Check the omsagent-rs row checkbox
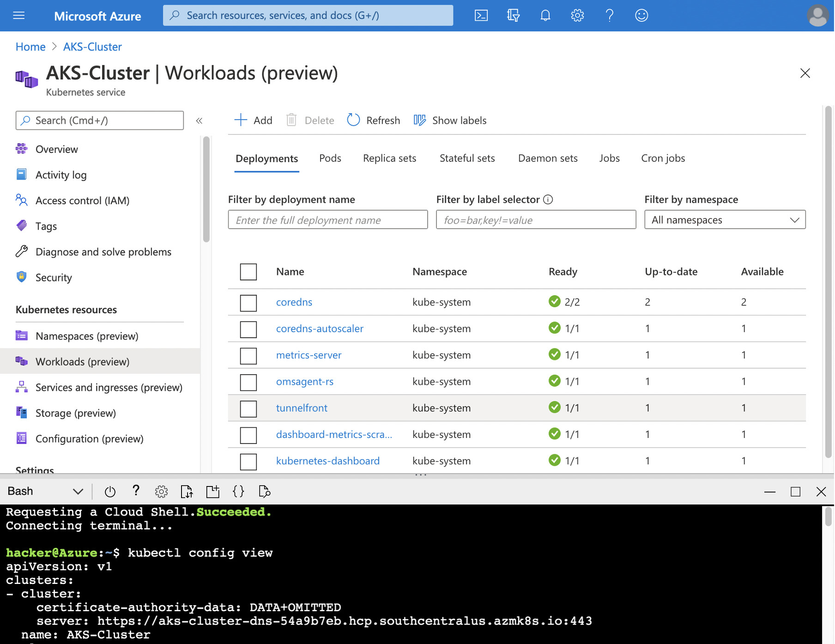This screenshot has height=644, width=835. tap(248, 383)
